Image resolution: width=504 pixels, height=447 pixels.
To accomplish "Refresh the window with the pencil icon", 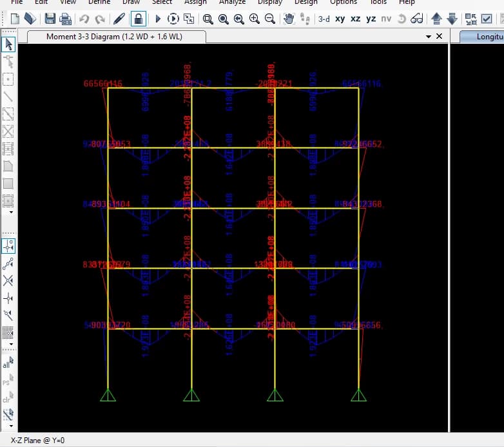I will [119, 19].
